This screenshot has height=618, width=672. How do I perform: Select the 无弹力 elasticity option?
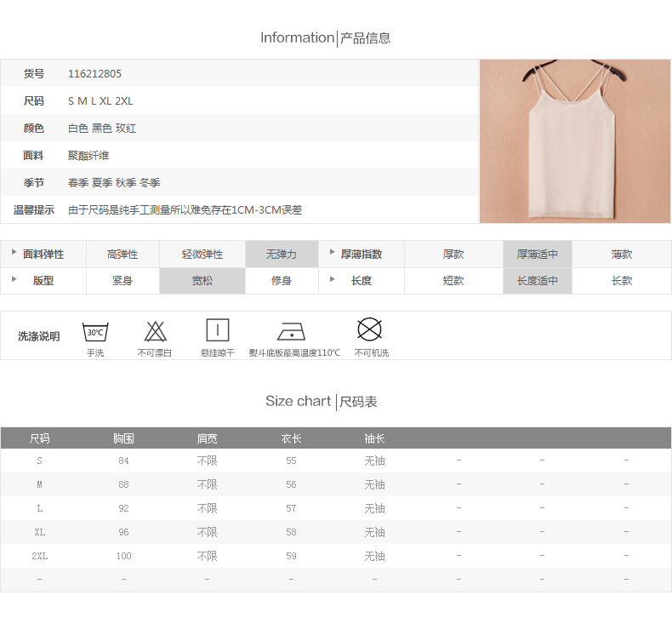[282, 255]
